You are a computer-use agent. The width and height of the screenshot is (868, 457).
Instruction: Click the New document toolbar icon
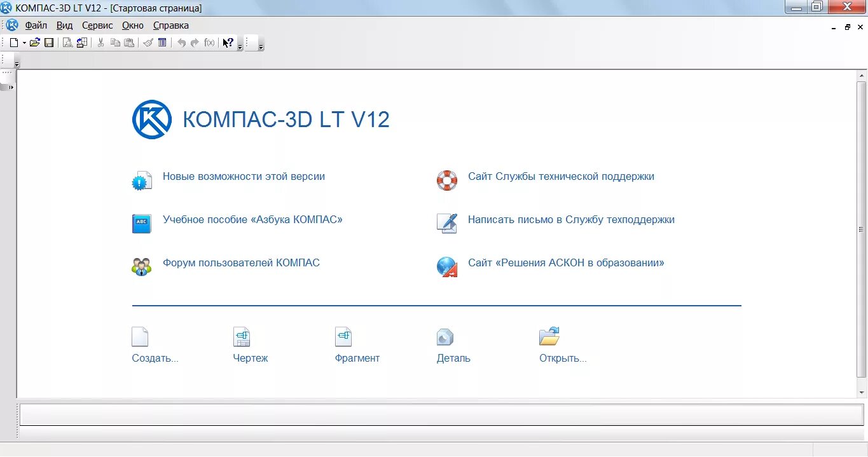pyautogui.click(x=14, y=43)
